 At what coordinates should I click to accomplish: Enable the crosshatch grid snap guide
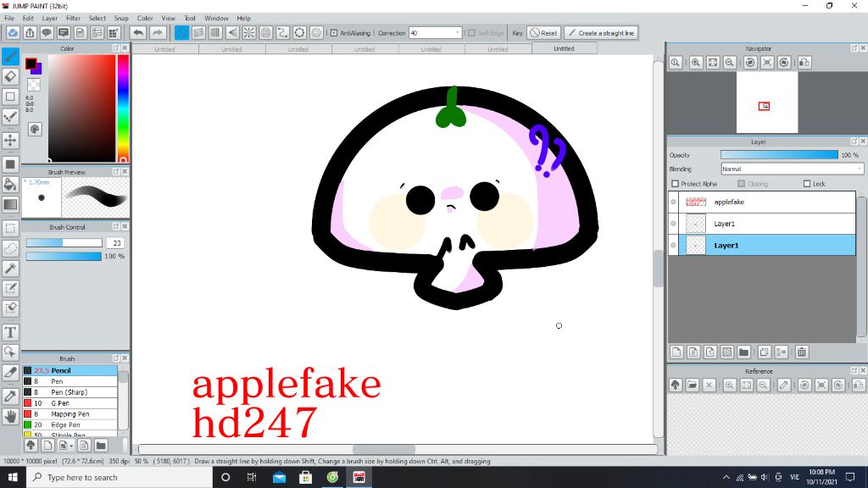[x=215, y=33]
